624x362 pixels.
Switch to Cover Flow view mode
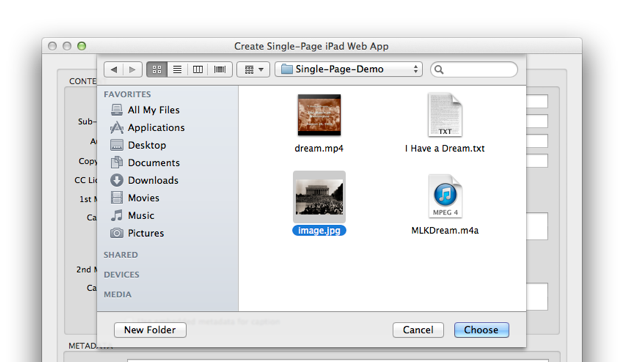point(220,70)
